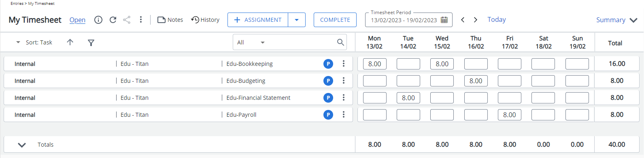Refresh the timesheet

pyautogui.click(x=113, y=20)
